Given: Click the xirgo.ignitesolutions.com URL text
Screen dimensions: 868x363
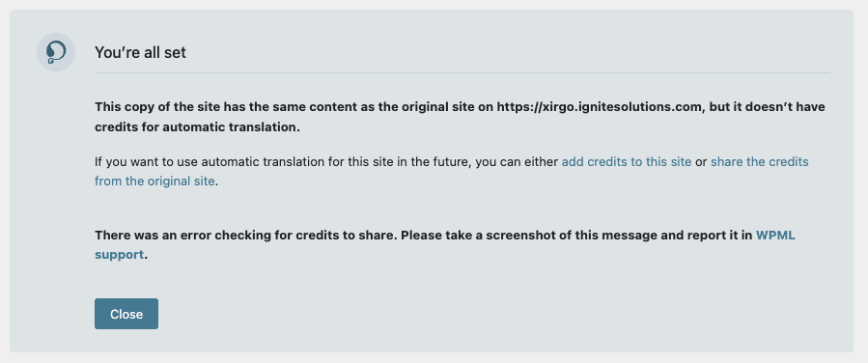Looking at the screenshot, I should tap(599, 107).
